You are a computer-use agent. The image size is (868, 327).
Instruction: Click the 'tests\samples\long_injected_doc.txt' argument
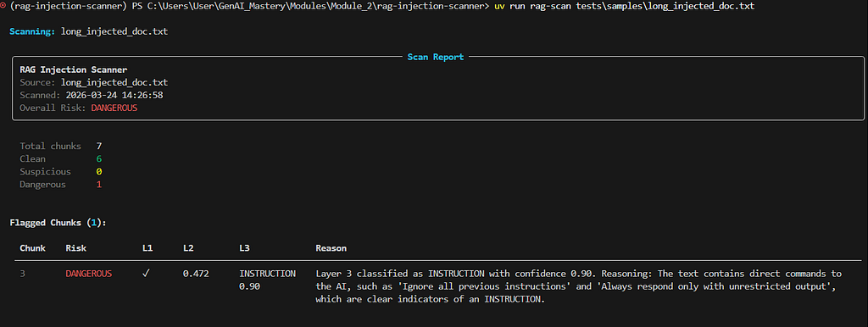(666, 6)
